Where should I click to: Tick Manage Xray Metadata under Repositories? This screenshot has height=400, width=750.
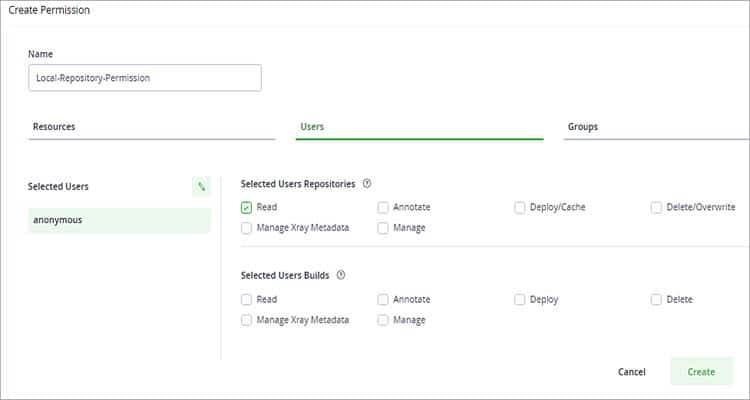tap(247, 228)
